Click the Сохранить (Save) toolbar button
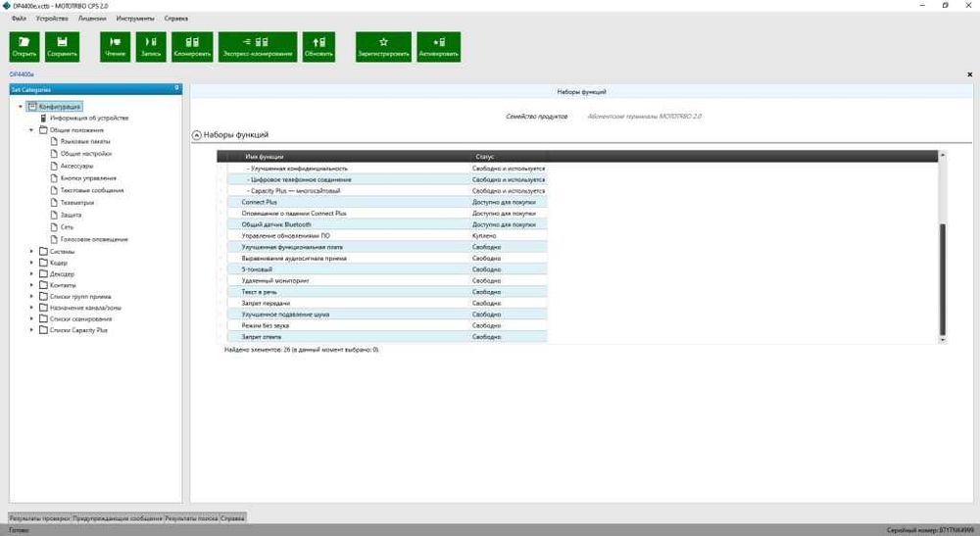980x536 pixels. [62, 47]
